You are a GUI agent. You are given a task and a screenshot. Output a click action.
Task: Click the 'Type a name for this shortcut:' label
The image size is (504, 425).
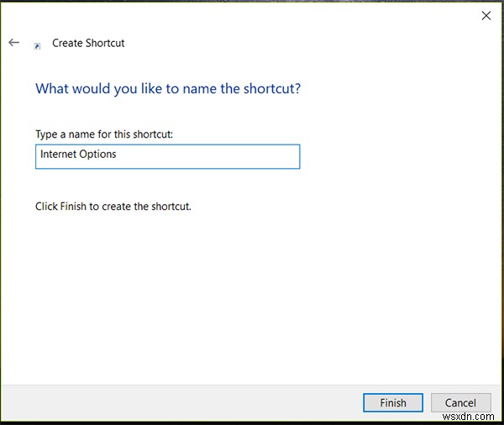click(104, 134)
